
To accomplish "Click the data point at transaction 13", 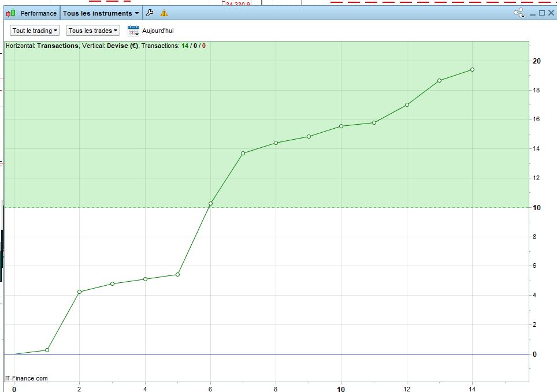I will (440, 81).
